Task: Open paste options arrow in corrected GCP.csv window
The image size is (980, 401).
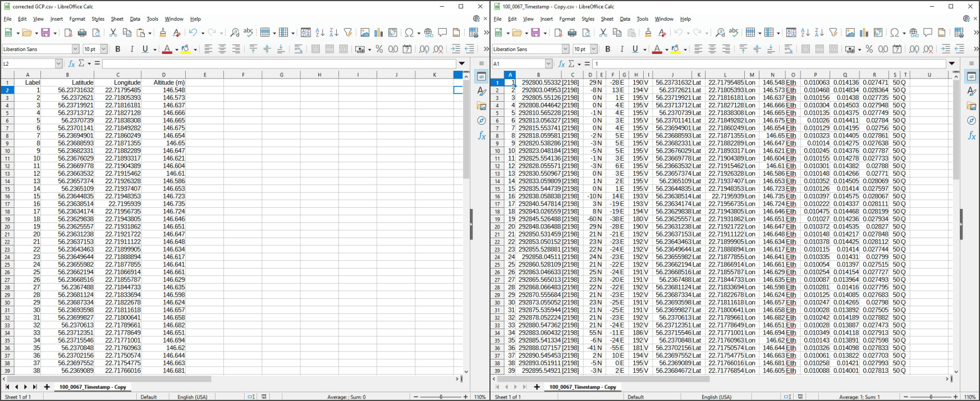Action: click(150, 33)
